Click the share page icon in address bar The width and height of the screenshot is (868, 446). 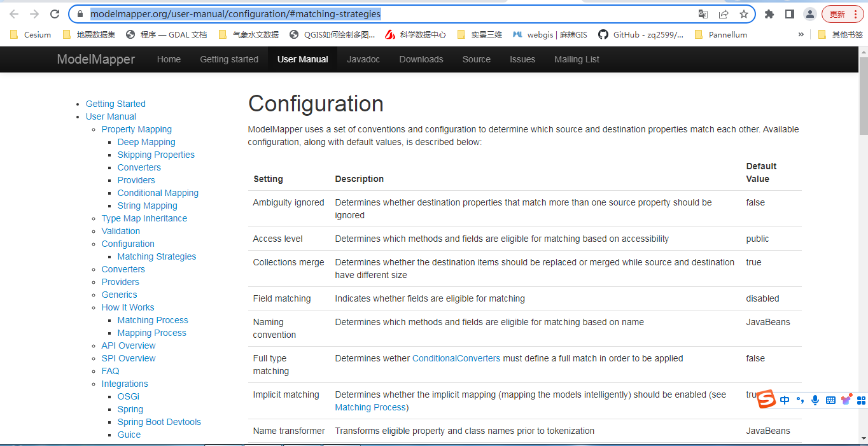[x=724, y=14]
